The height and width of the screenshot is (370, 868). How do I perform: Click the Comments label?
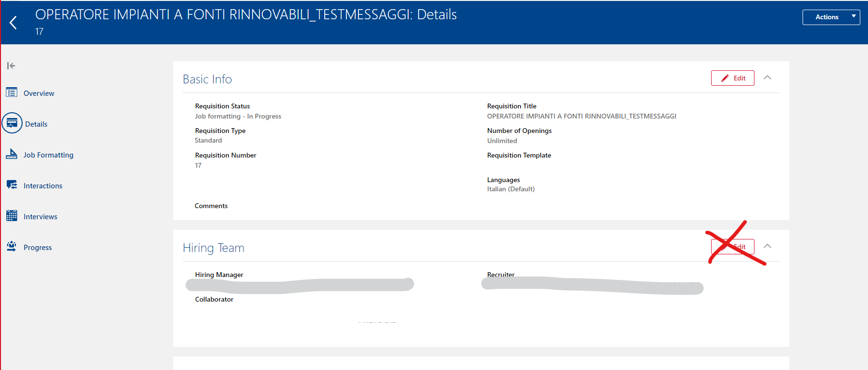coord(211,206)
